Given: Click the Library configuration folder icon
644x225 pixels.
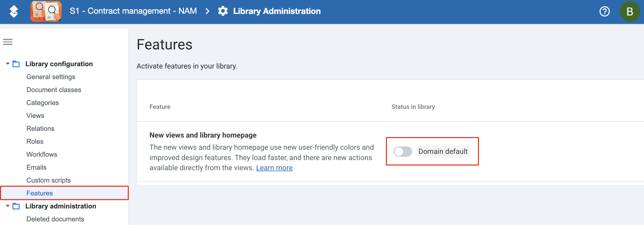Looking at the screenshot, I should point(16,64).
